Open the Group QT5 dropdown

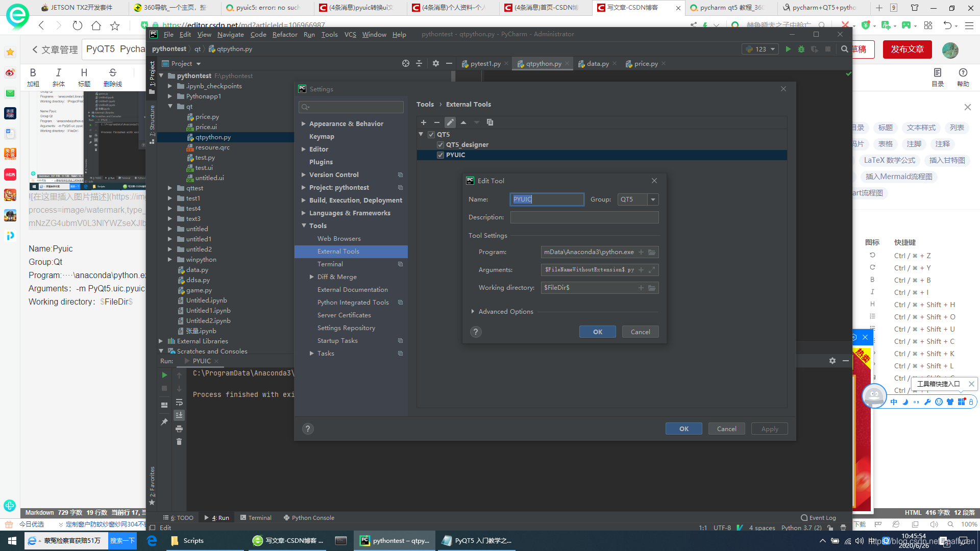(653, 199)
